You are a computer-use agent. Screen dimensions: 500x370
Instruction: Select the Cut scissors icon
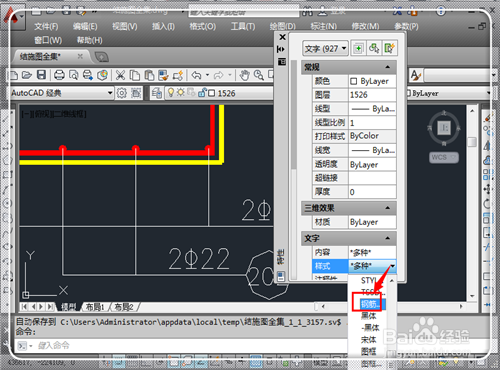(x=120, y=75)
